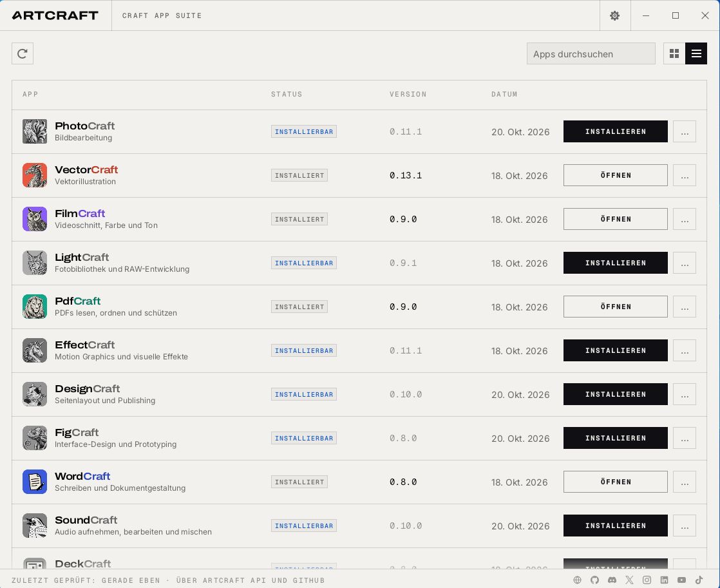The height and width of the screenshot is (588, 720).
Task: Open more options for PhotoCraft
Action: coord(685,131)
